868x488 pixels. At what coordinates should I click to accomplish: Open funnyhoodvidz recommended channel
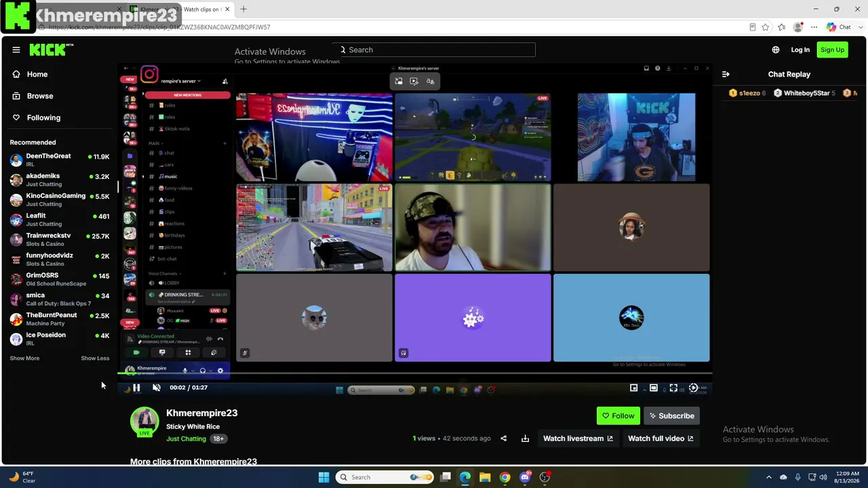pyautogui.click(x=60, y=260)
